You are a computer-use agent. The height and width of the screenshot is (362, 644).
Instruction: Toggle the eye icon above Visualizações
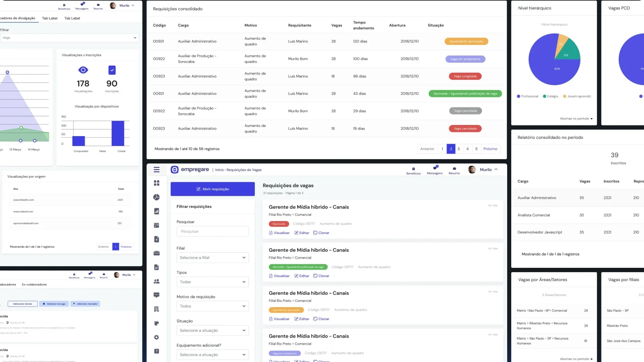tap(83, 70)
